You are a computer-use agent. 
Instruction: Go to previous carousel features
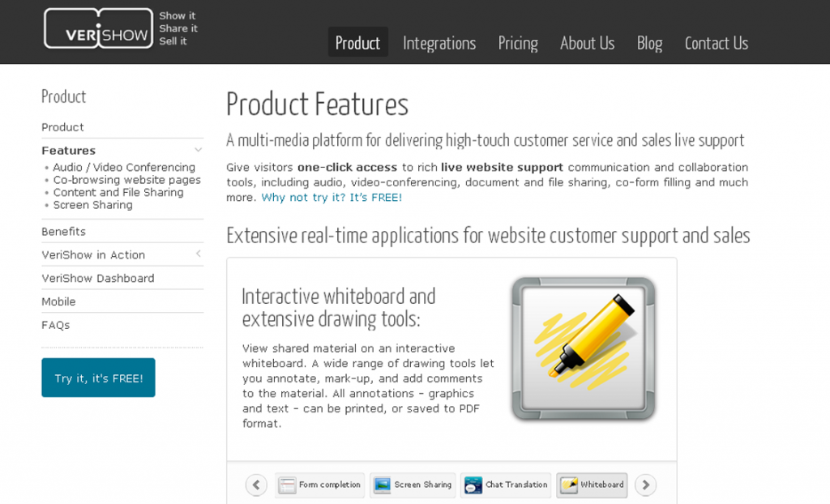tap(256, 485)
